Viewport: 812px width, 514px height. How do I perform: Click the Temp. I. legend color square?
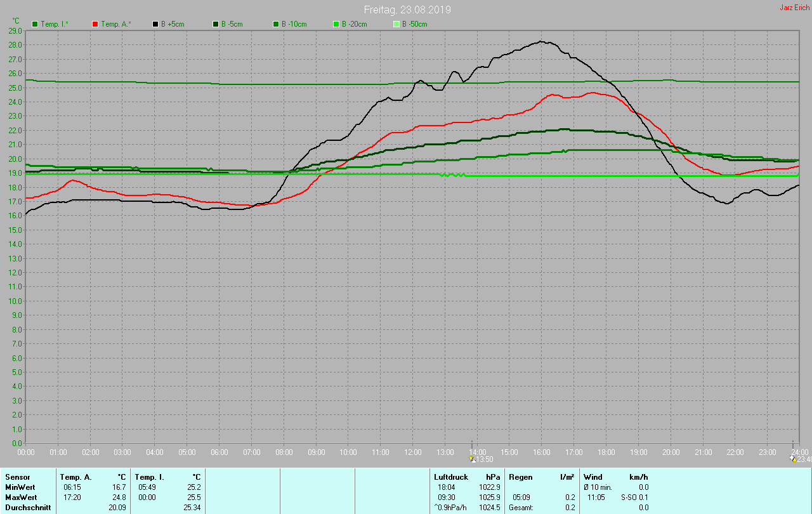tap(35, 24)
